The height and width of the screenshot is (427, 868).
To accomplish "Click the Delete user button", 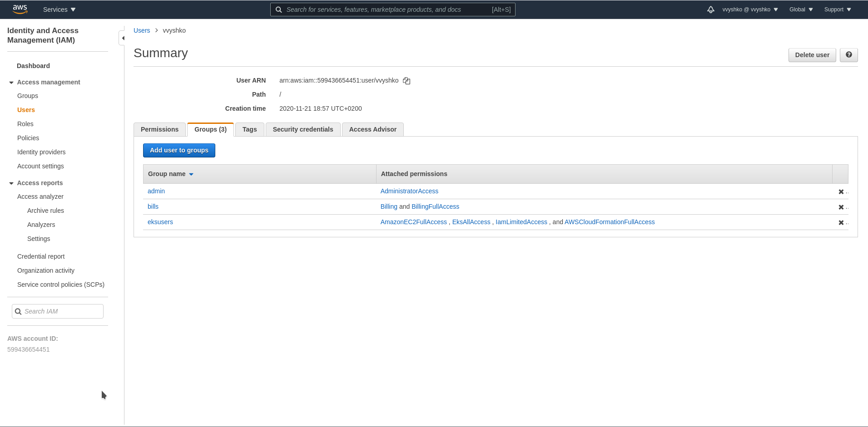I will click(812, 55).
